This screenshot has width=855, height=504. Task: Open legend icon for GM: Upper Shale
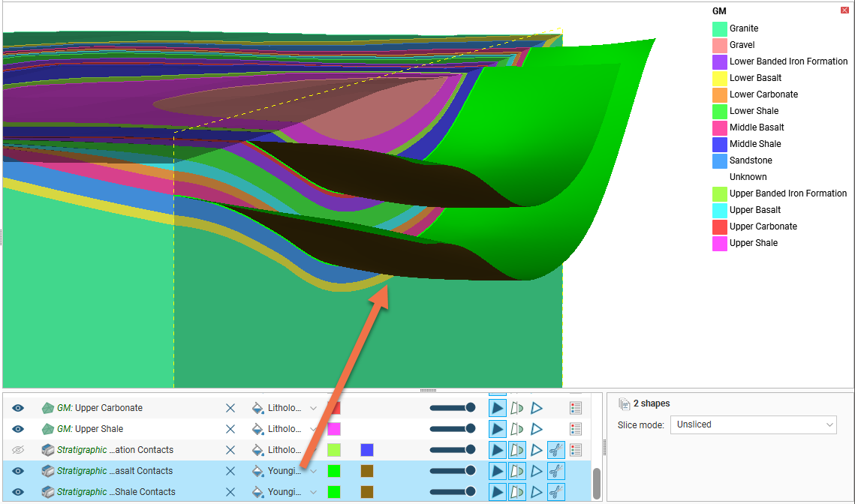click(576, 429)
